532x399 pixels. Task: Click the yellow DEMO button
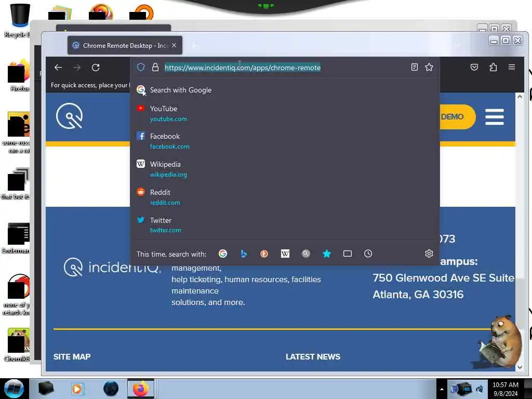[457, 117]
